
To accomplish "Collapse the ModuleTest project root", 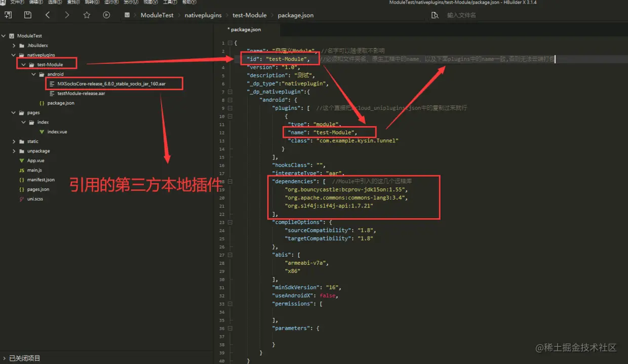I will pyautogui.click(x=4, y=36).
